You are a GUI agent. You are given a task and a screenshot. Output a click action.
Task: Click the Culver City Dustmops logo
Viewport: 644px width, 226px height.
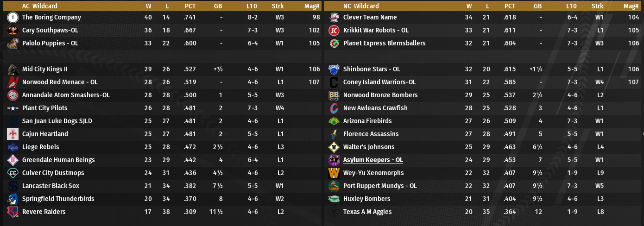click(13, 173)
